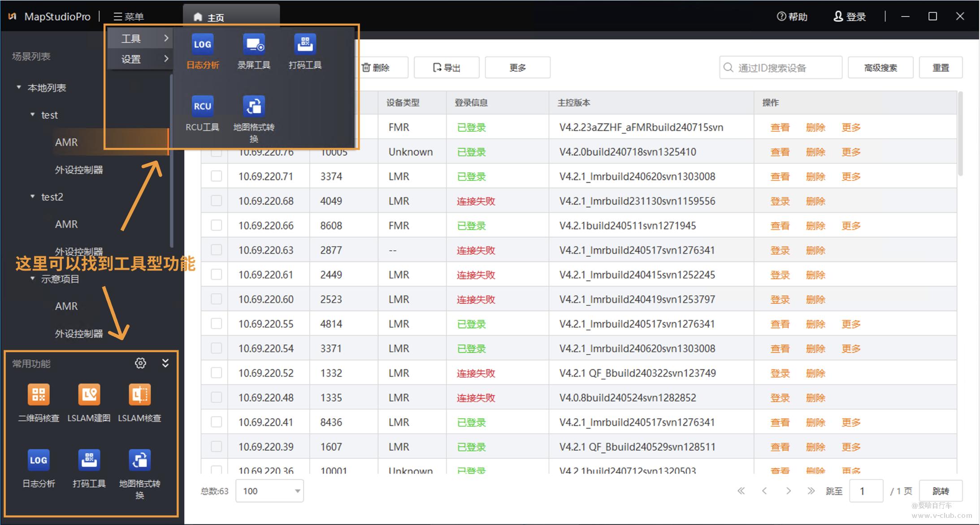Open 打码工具 in the tools submenu
This screenshot has height=525, width=980.
point(305,52)
